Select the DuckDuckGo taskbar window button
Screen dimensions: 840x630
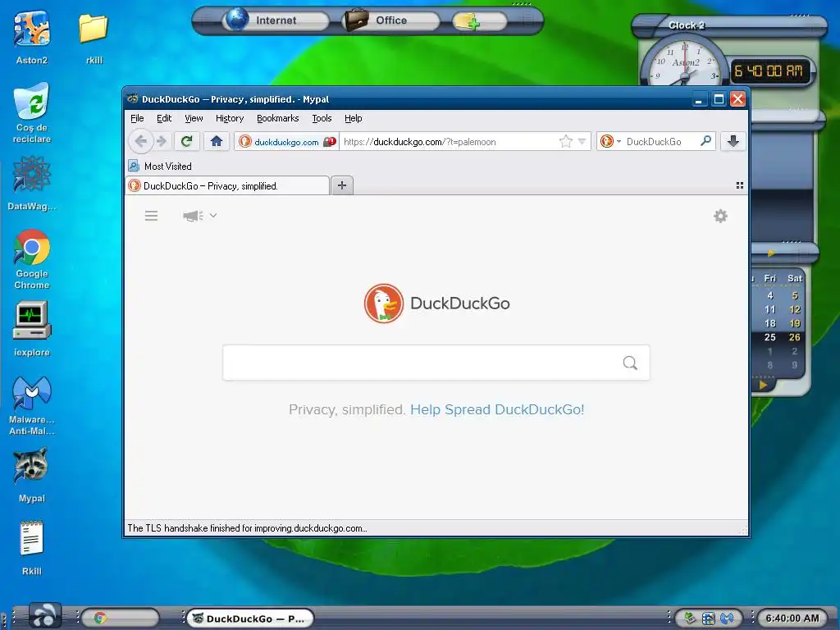click(250, 619)
